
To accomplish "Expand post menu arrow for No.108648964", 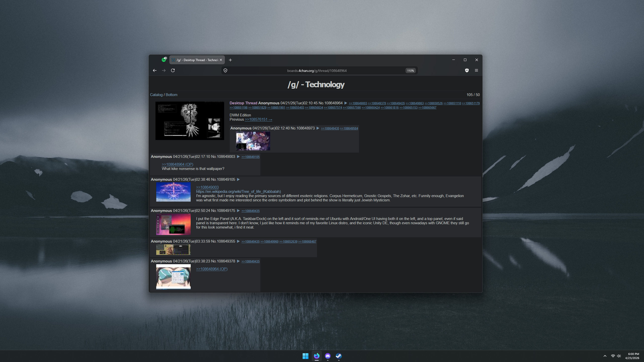I will click(346, 103).
